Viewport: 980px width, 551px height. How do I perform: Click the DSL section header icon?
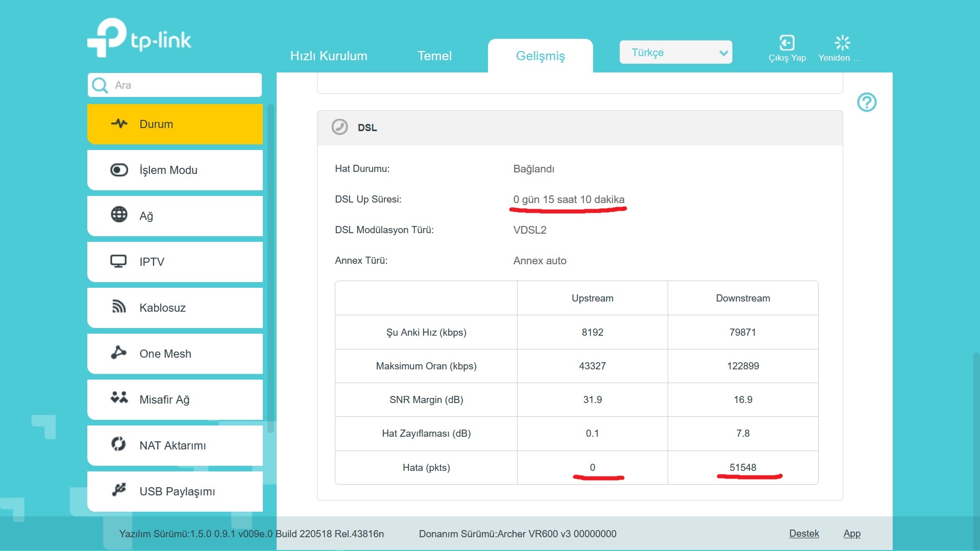point(339,127)
